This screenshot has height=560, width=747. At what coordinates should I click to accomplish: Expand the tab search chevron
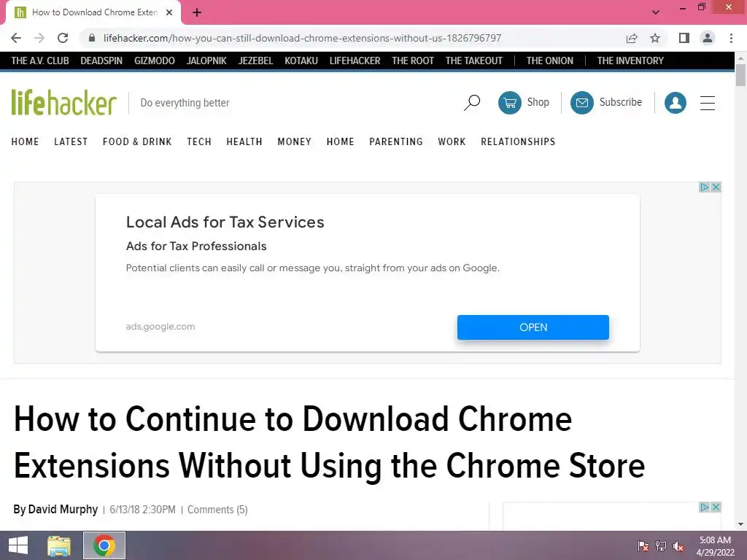point(656,12)
